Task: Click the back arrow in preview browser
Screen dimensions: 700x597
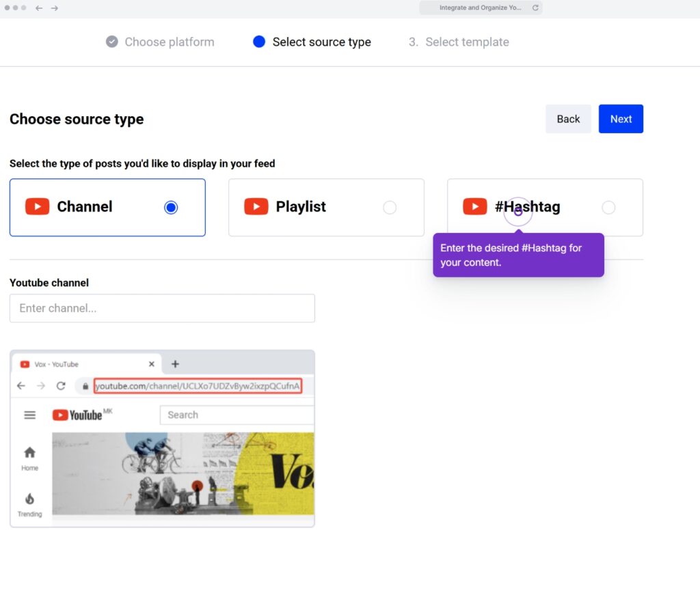Action: pos(21,386)
